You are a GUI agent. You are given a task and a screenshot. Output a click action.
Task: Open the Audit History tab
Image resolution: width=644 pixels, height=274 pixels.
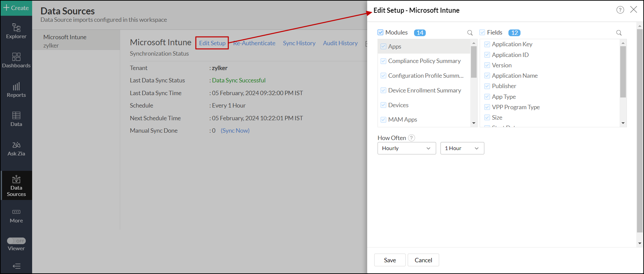tap(340, 43)
